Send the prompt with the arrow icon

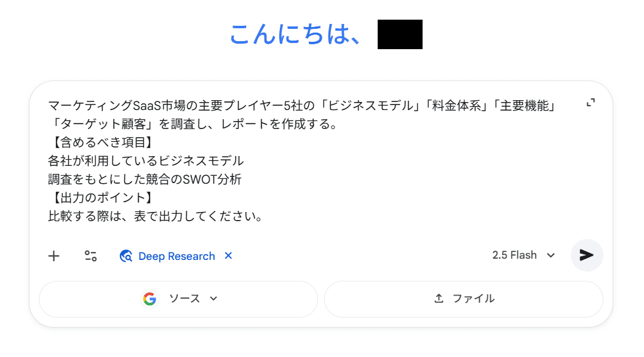click(x=587, y=255)
